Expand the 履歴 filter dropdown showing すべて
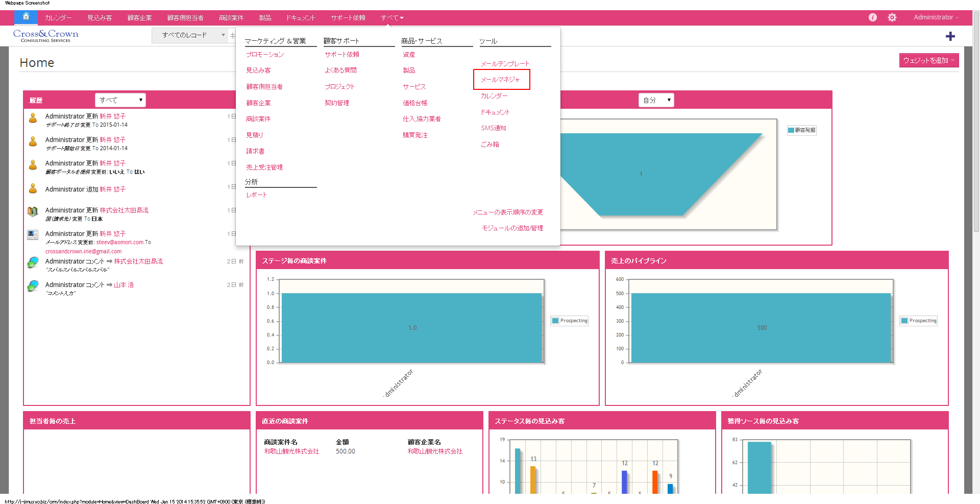The height and width of the screenshot is (504, 980). click(120, 100)
